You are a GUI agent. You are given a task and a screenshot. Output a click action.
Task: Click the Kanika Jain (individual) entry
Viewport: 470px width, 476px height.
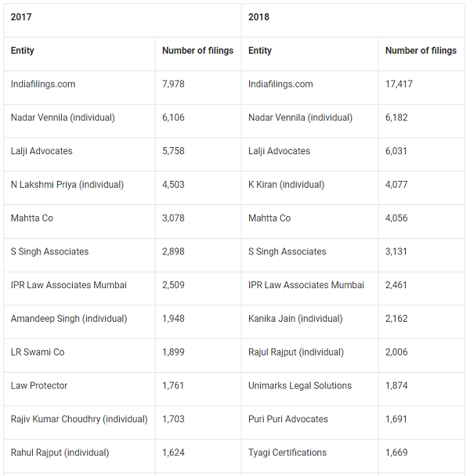(x=296, y=319)
